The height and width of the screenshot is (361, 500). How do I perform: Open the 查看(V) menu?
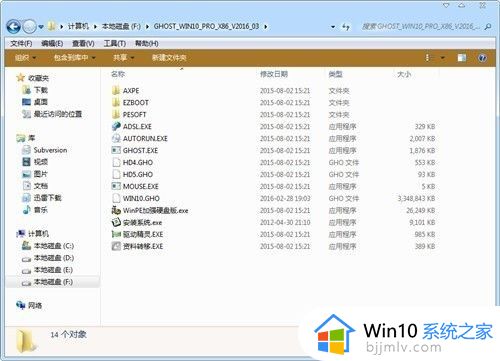pos(83,44)
